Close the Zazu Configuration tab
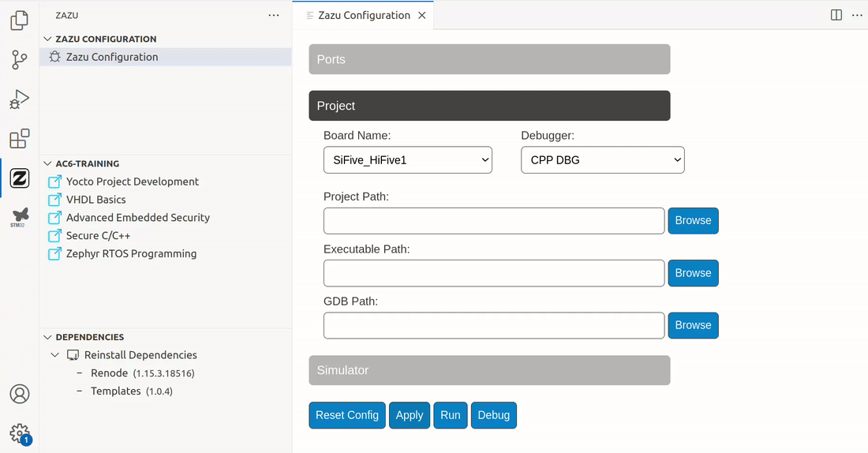Image resolution: width=868 pixels, height=453 pixels. 422,16
